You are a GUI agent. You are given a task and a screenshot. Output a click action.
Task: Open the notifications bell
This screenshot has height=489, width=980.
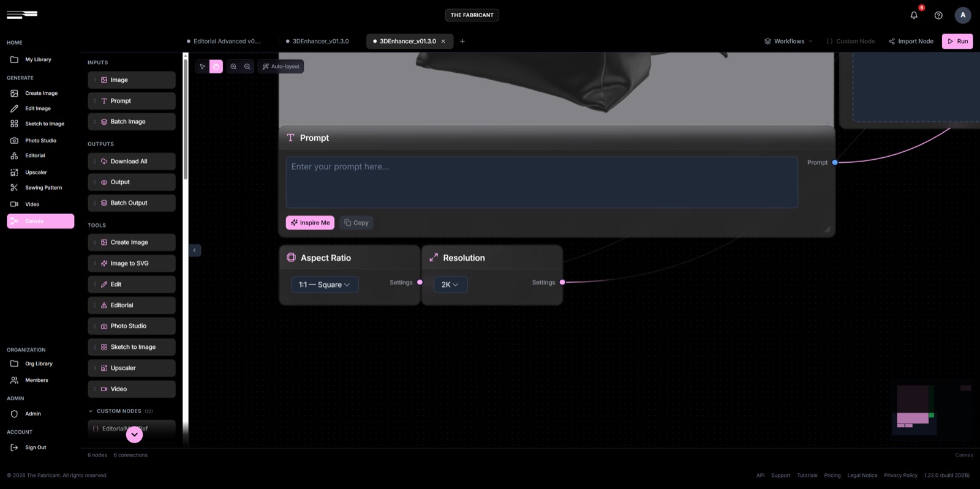914,15
